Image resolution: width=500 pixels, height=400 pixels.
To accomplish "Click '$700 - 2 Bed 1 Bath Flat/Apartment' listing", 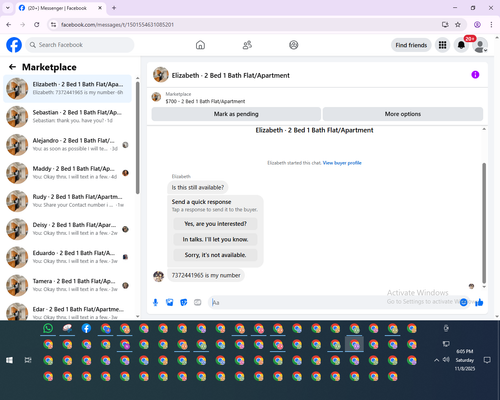I will [x=205, y=101].
